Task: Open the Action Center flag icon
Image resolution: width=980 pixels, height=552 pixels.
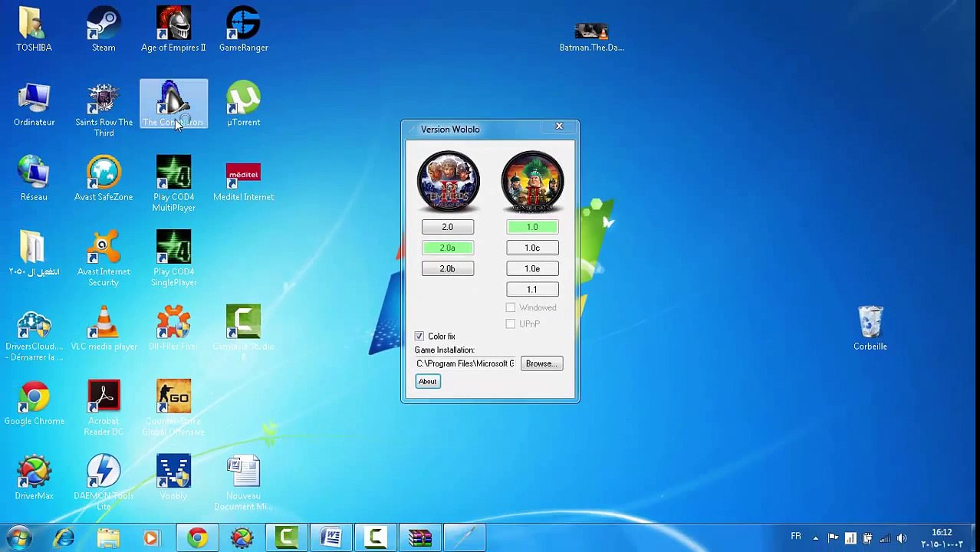Action: click(834, 538)
